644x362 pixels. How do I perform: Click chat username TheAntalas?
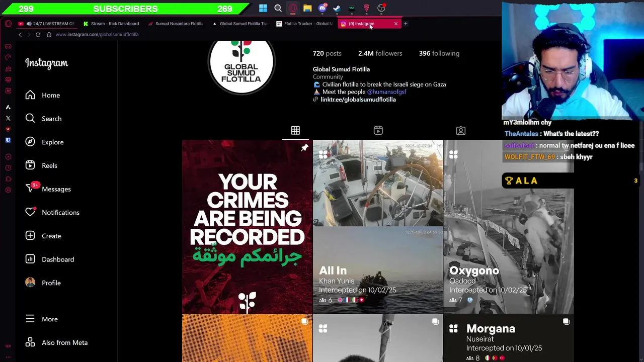point(521,134)
